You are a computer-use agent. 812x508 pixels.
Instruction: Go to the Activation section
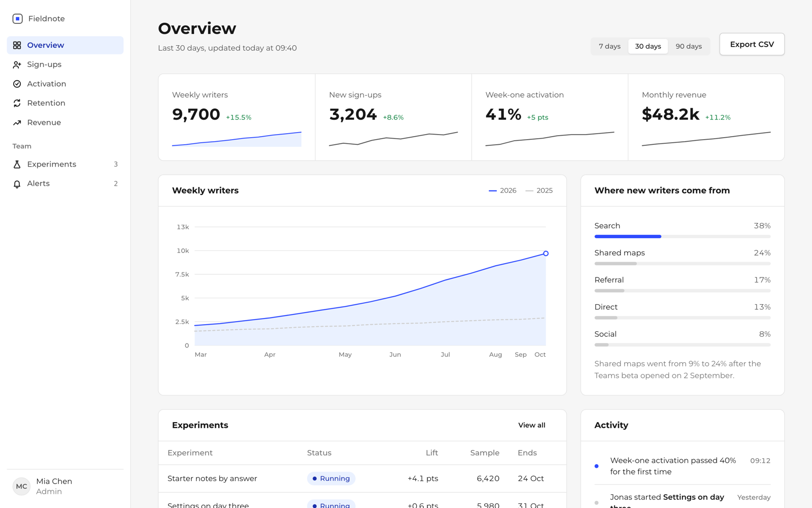click(65, 84)
